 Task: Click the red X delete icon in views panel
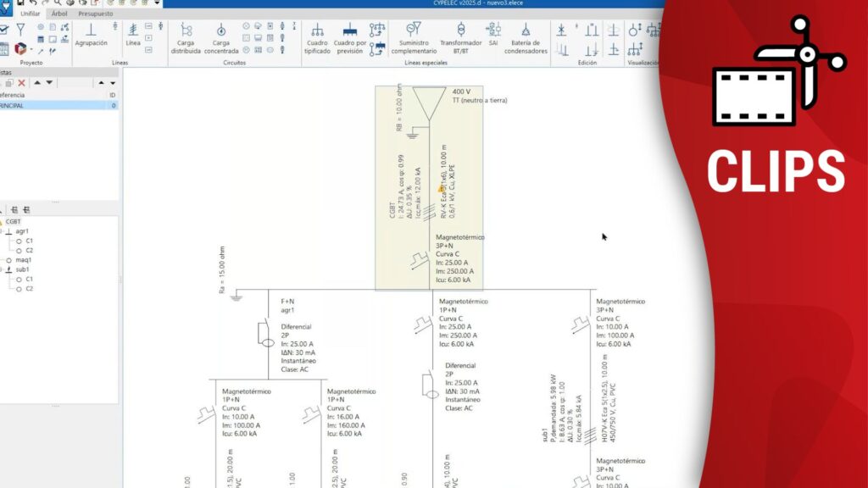(22, 83)
